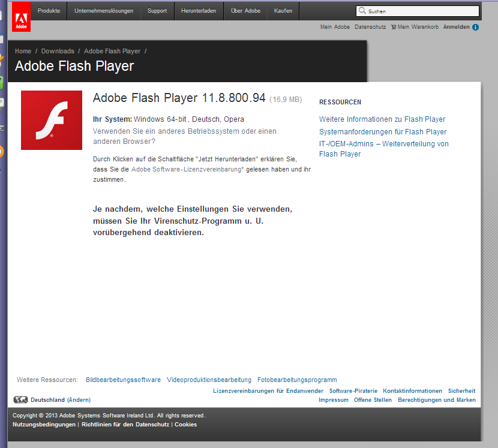The height and width of the screenshot is (448, 498).
Task: Open the Über Adobe menu
Action: [x=245, y=11]
